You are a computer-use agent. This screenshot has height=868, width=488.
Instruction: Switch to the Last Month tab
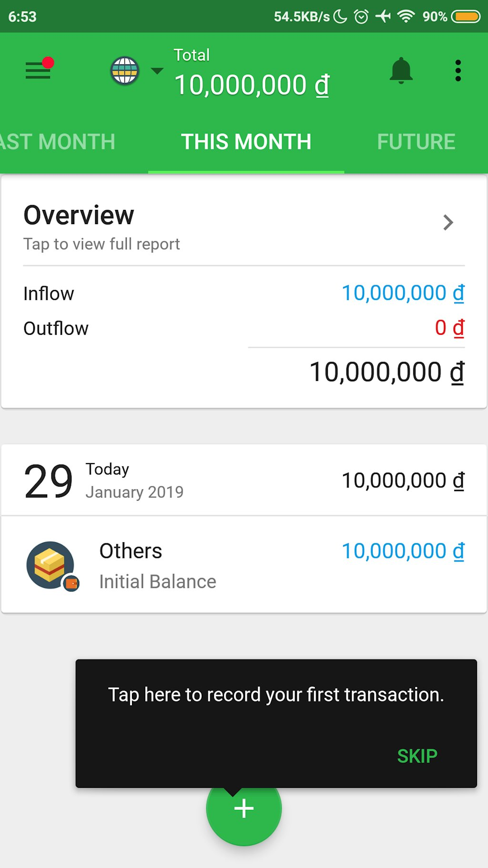[58, 142]
